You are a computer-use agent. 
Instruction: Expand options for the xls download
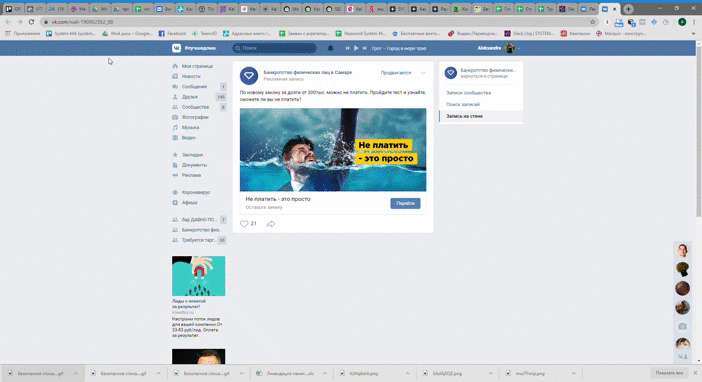(325, 373)
